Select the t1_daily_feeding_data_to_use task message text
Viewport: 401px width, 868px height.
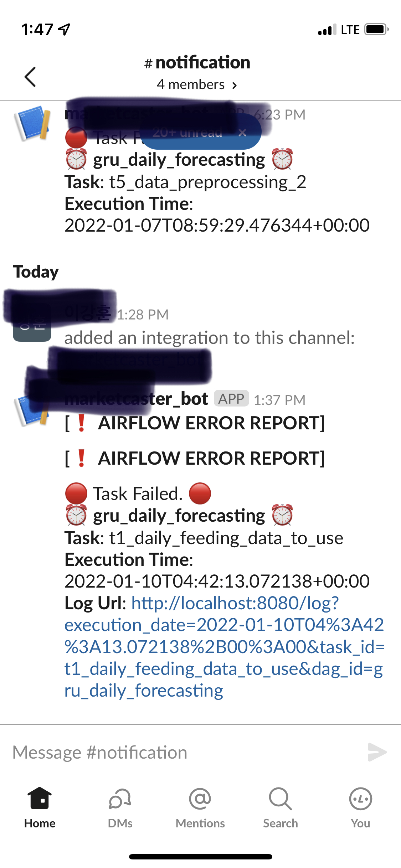pyautogui.click(x=204, y=538)
